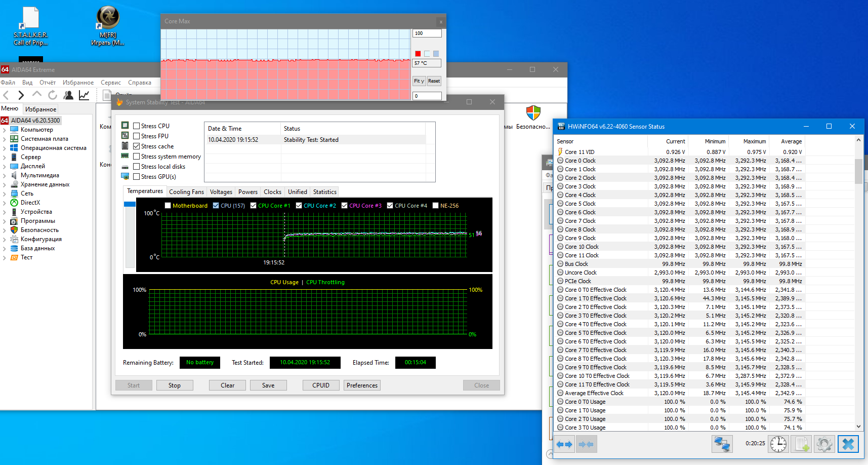
Task: Switch to the Voltages tab
Action: point(221,192)
